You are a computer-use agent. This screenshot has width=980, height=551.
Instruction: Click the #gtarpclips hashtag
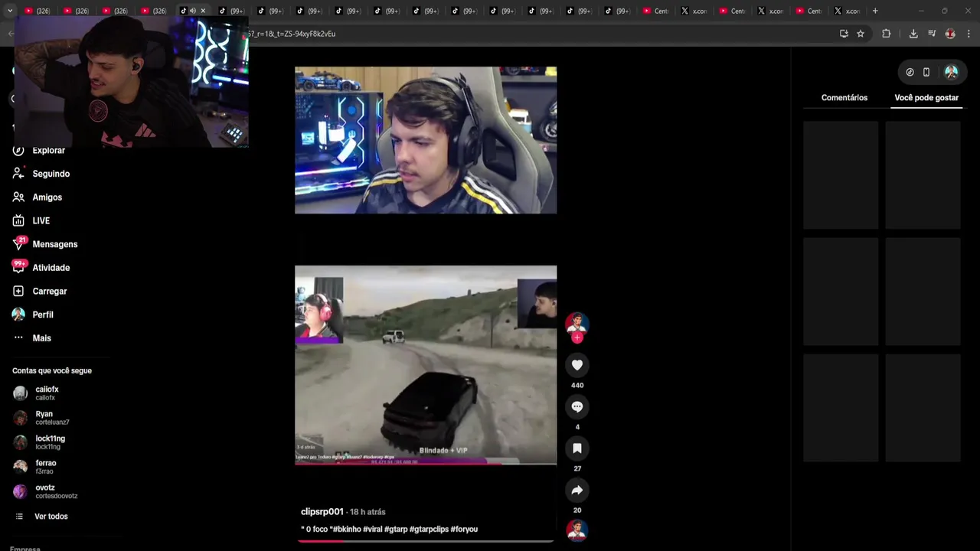[429, 530]
